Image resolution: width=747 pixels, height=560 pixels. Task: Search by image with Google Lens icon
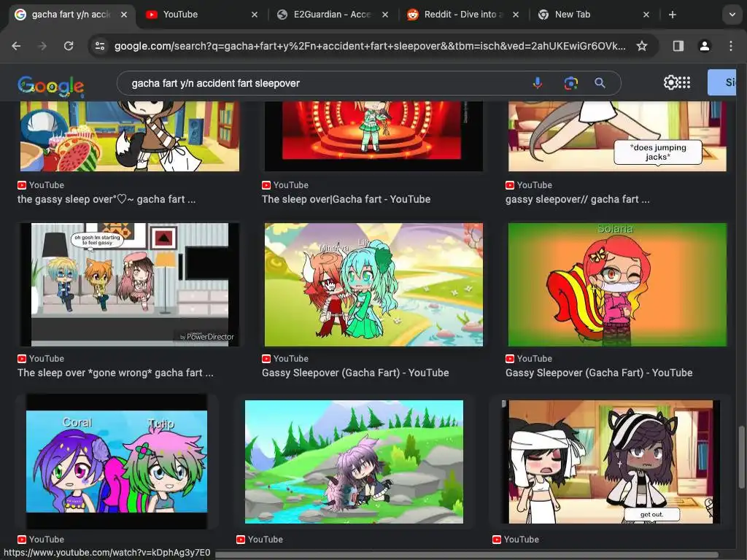pos(570,83)
